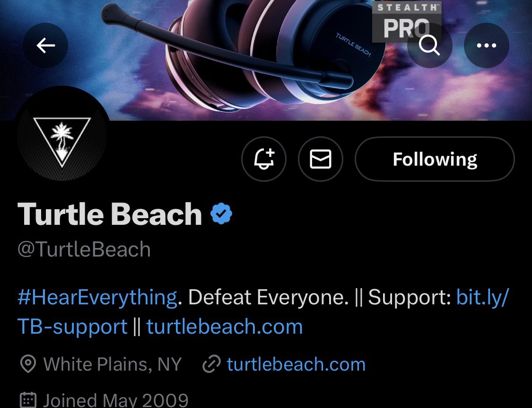The height and width of the screenshot is (408, 532).
Task: Open turtlebeach.com link in the bio
Action: point(224,327)
